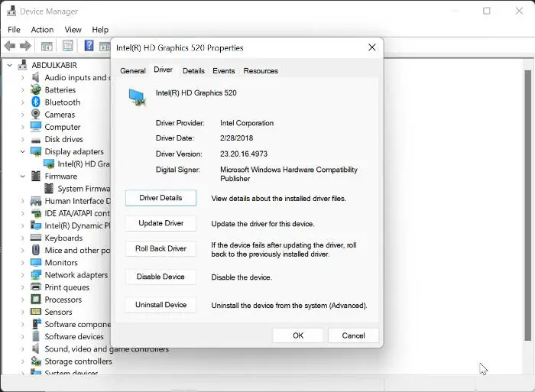This screenshot has height=392, width=535.
Task: Collapse the Firmware node
Action: tap(22, 176)
